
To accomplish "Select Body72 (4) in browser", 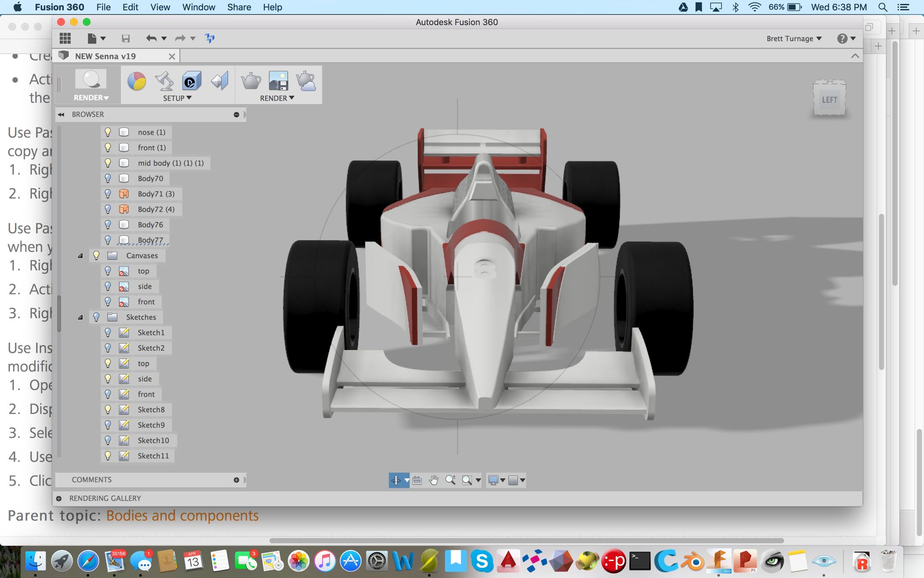I will tap(156, 209).
